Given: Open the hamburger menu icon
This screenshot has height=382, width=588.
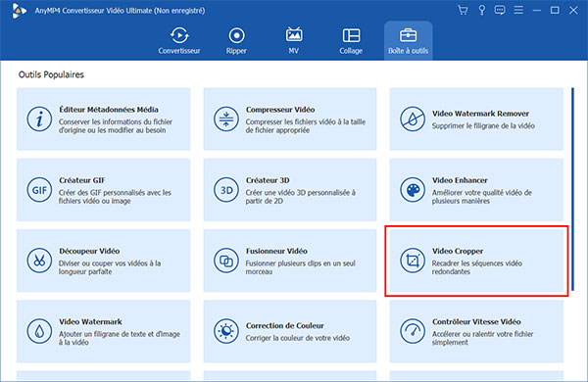Looking at the screenshot, I should pos(518,10).
